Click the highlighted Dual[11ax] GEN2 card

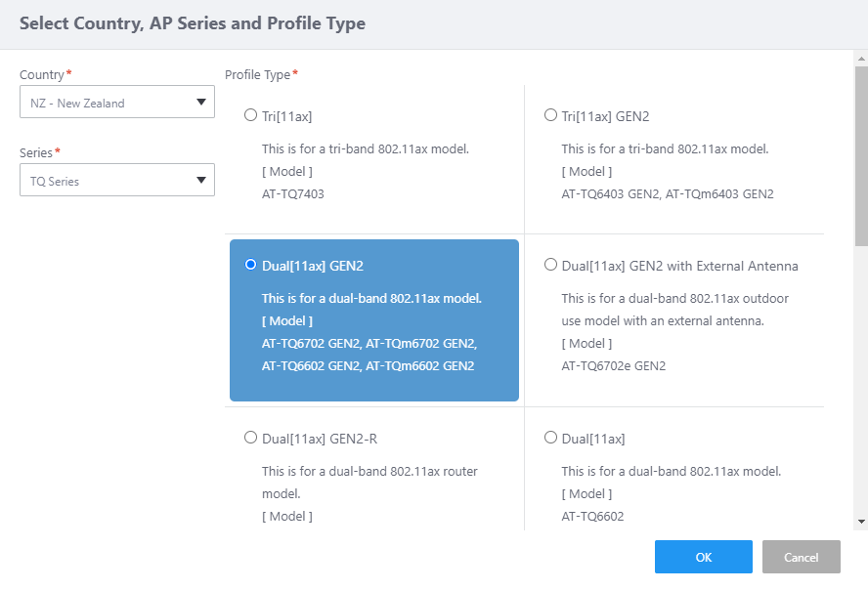click(x=374, y=320)
